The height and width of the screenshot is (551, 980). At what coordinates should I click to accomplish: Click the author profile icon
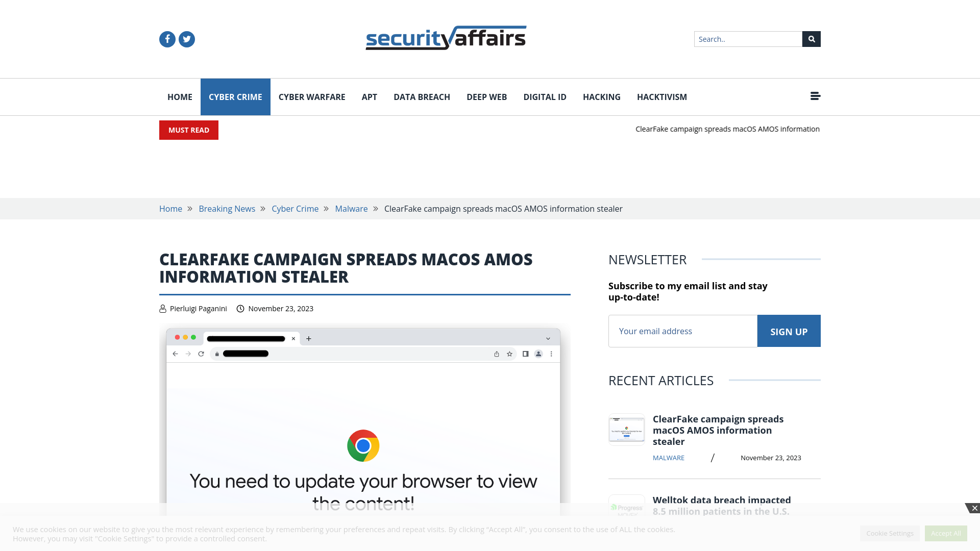click(x=162, y=308)
